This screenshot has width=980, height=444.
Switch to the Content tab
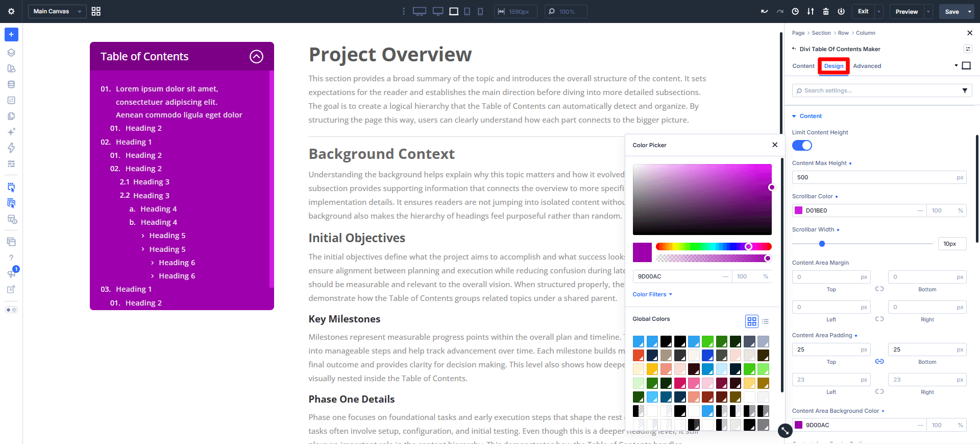[803, 66]
